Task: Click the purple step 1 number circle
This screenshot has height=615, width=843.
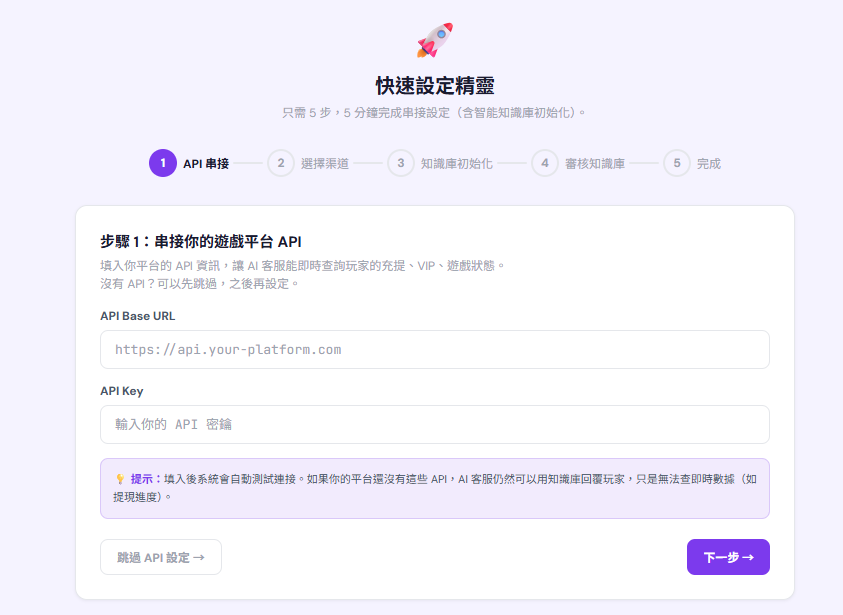Action: [x=162, y=163]
